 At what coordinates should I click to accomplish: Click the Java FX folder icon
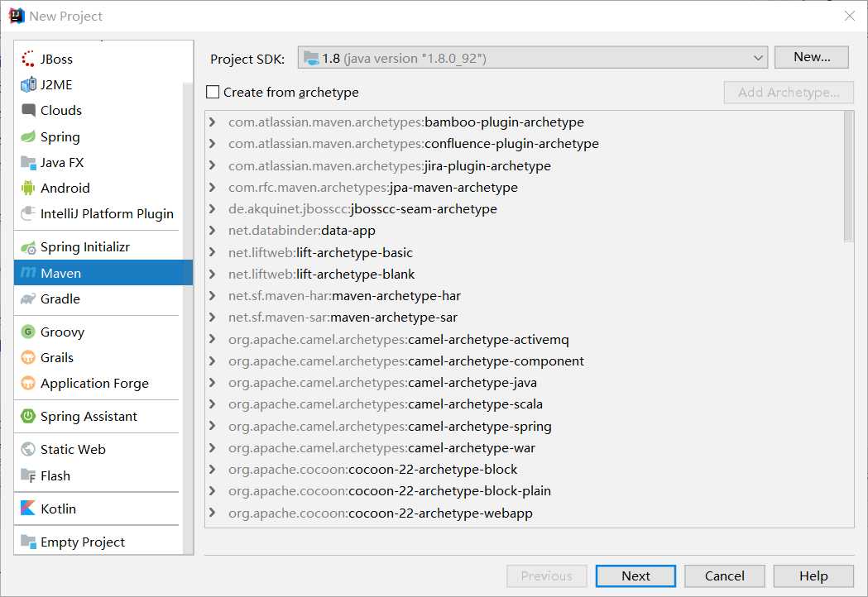tap(27, 163)
